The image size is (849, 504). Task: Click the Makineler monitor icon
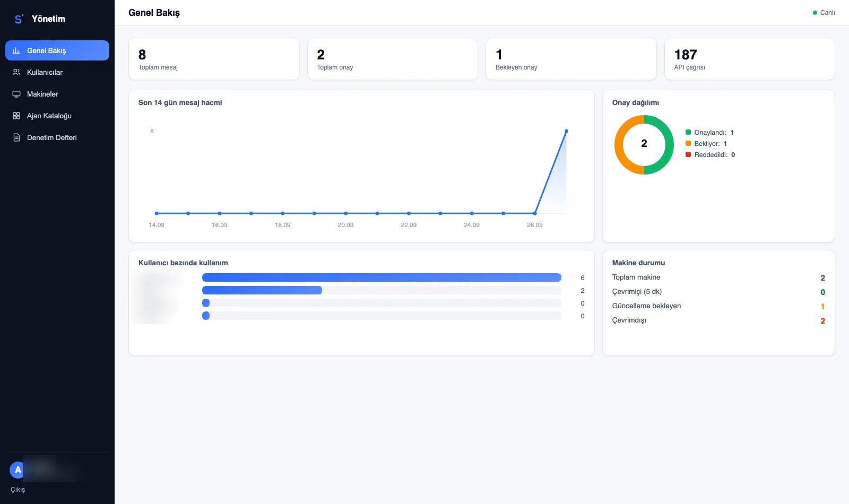(16, 94)
